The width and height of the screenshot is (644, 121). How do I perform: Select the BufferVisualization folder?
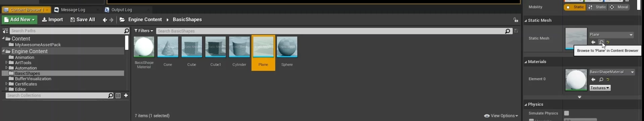click(33, 79)
